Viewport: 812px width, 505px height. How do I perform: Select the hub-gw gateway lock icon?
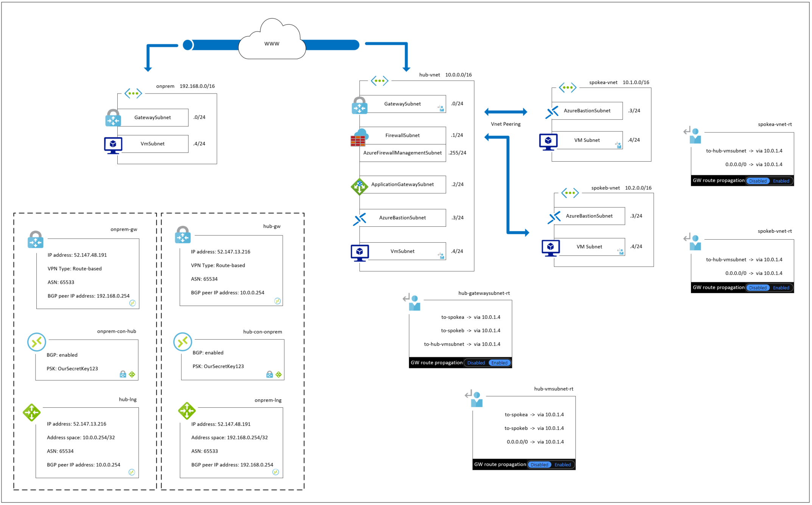[183, 235]
